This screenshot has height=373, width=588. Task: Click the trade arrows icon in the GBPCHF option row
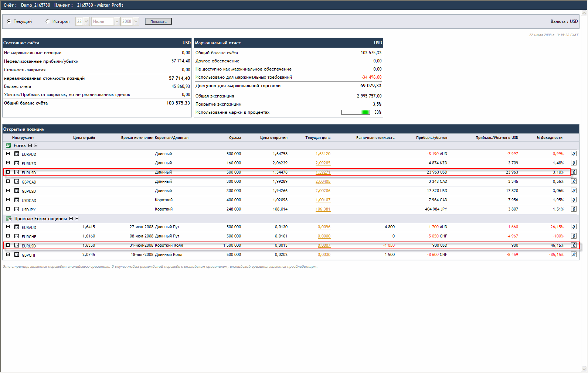(574, 254)
